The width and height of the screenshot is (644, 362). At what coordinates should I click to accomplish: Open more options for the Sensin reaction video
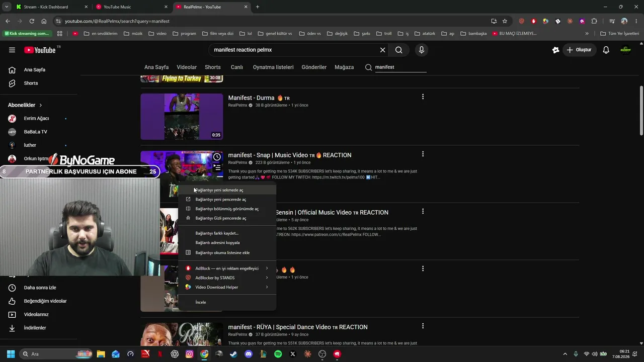point(423,211)
